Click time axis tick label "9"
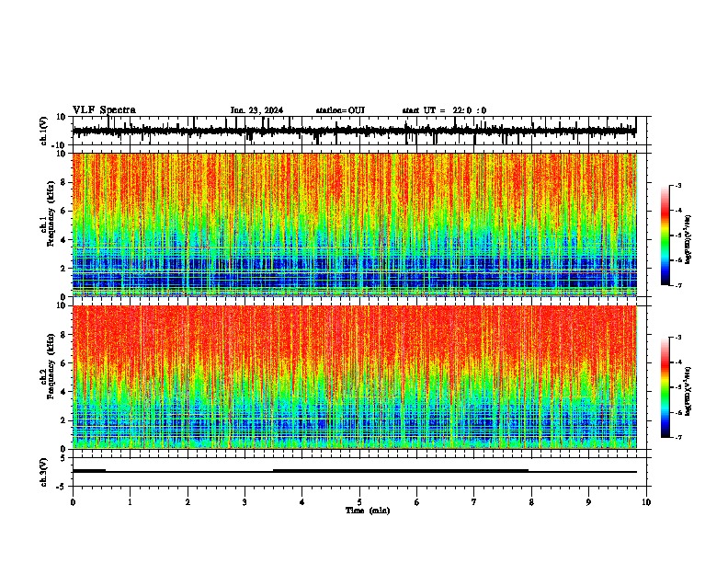This screenshot has height=563, width=728. (588, 502)
